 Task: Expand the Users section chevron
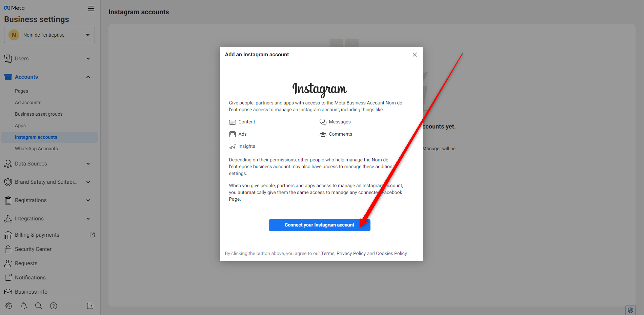[88, 59]
